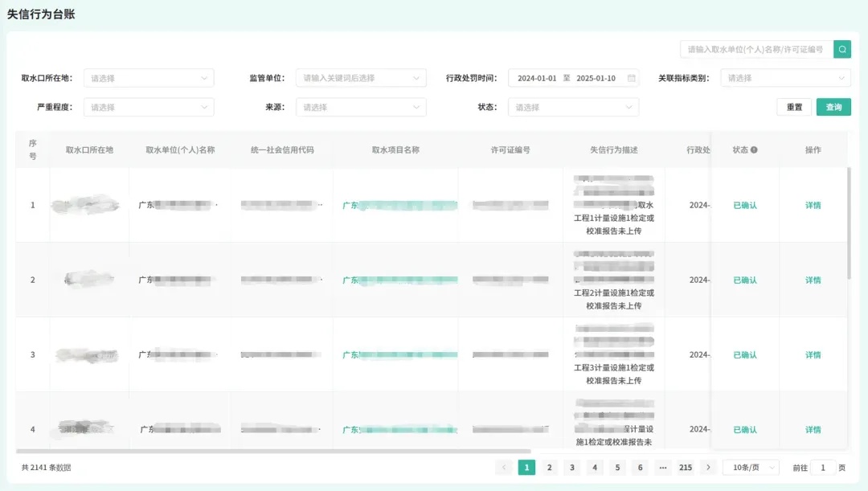Open 详情 for row 1

point(813,206)
